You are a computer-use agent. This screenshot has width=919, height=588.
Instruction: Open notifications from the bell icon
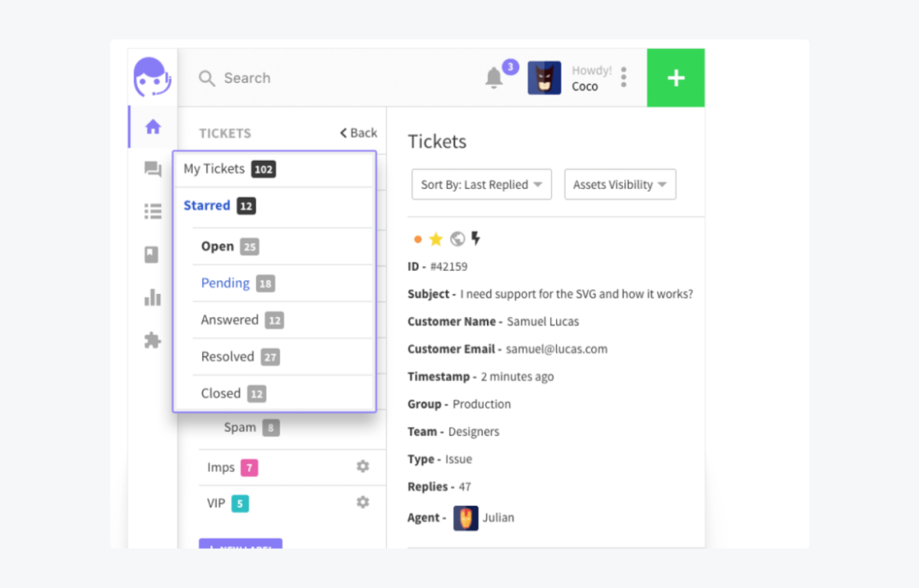[492, 77]
